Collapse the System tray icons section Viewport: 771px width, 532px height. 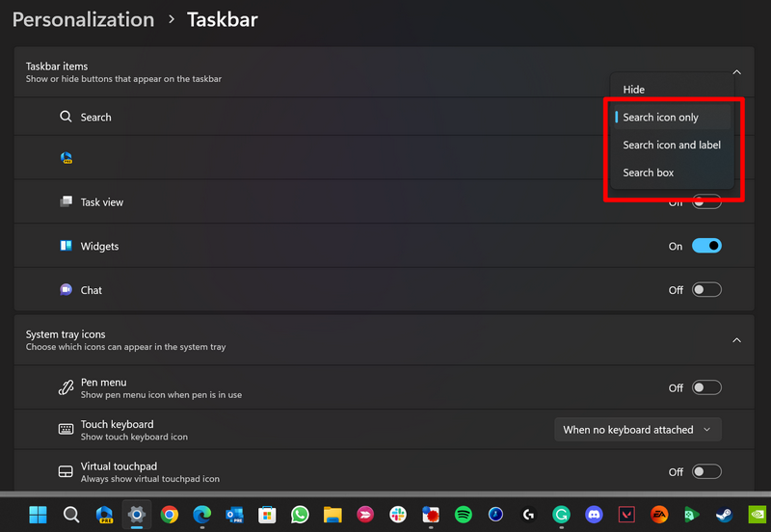(737, 340)
